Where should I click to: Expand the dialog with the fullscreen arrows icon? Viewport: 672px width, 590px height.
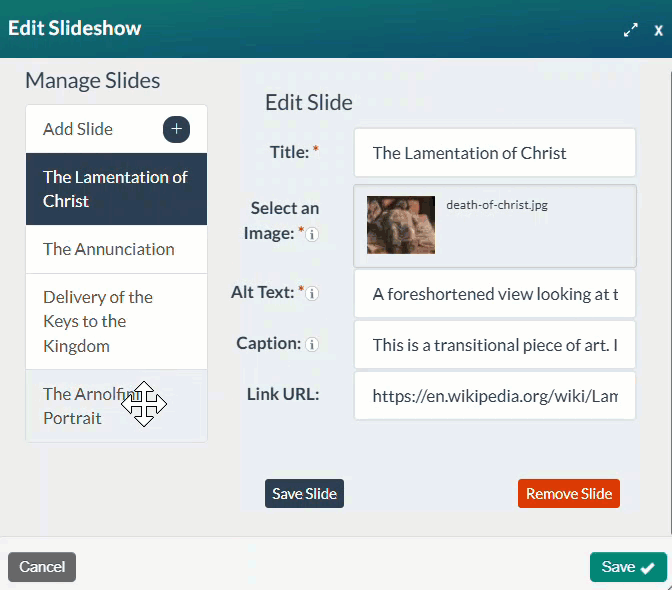(x=630, y=30)
